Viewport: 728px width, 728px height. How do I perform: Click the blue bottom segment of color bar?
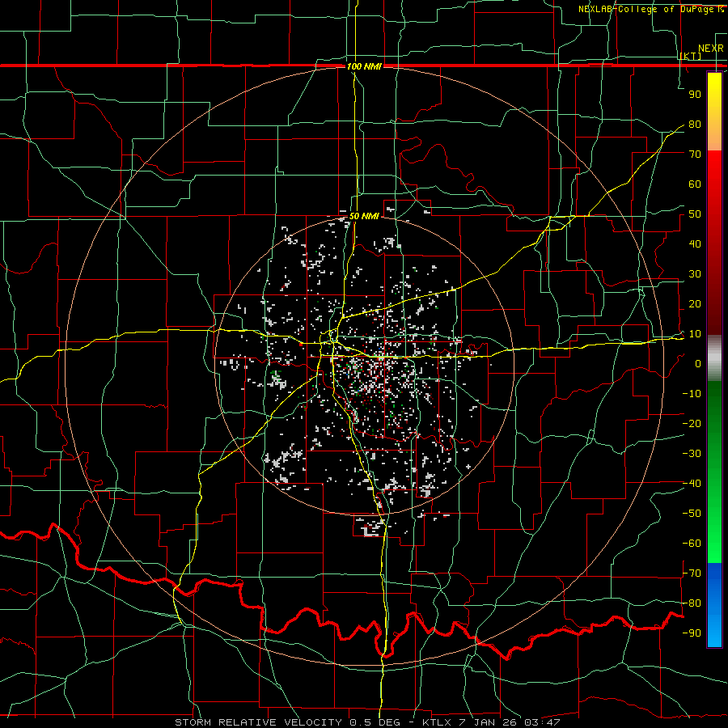pyautogui.click(x=714, y=605)
